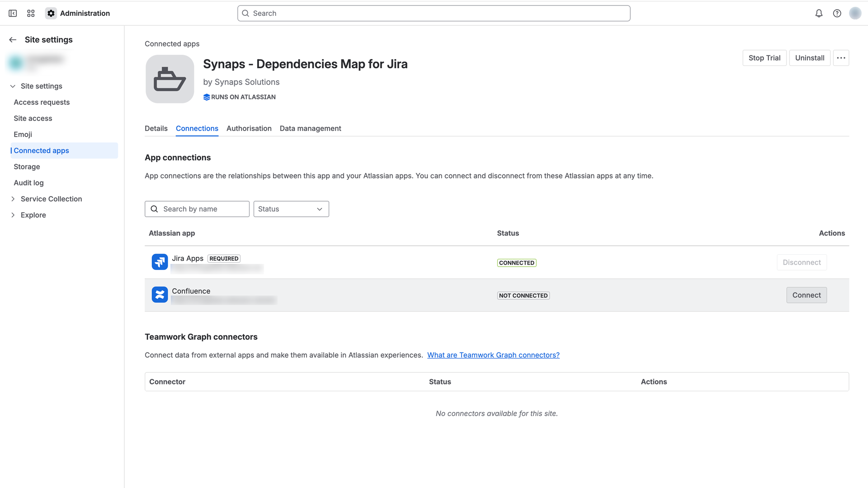Select the Connections tab
The width and height of the screenshot is (868, 488).
(197, 128)
